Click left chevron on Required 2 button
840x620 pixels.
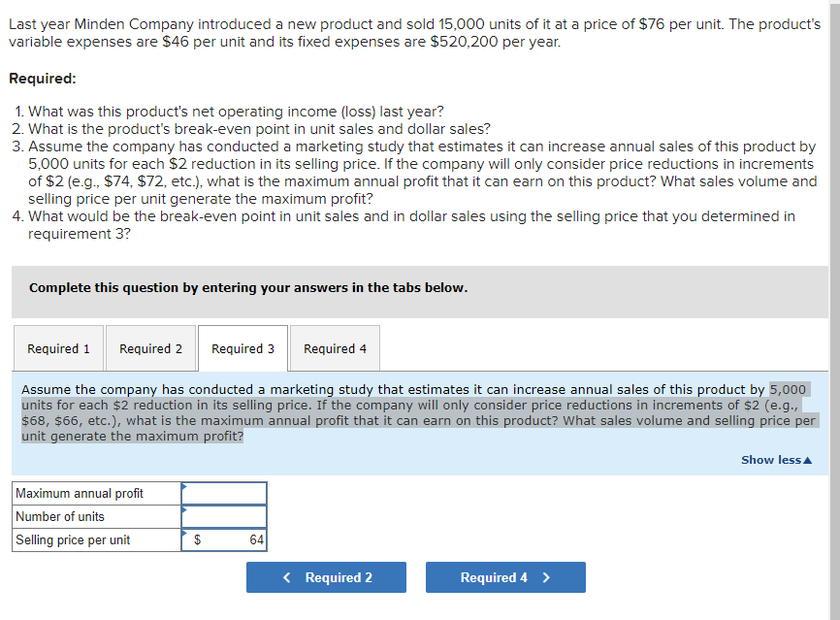click(287, 578)
